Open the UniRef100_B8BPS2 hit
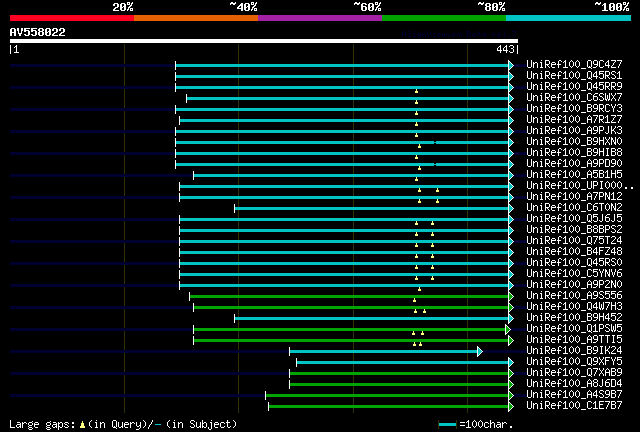The image size is (640, 432). click(574, 230)
